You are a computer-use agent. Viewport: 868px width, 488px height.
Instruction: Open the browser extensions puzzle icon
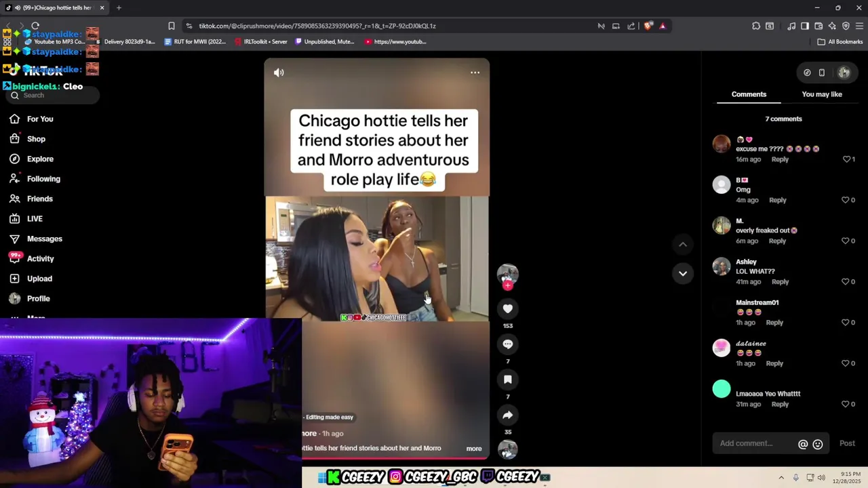click(x=756, y=26)
